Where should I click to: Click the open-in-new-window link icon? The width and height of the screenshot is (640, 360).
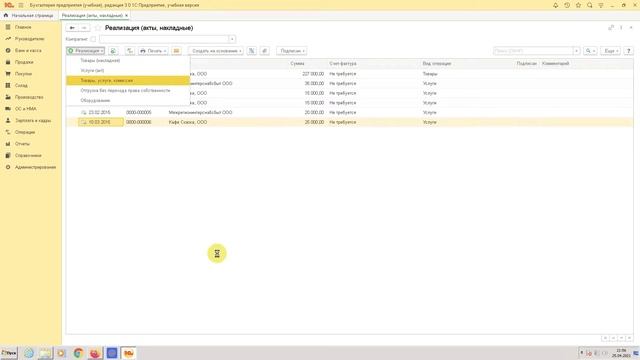coord(611,28)
